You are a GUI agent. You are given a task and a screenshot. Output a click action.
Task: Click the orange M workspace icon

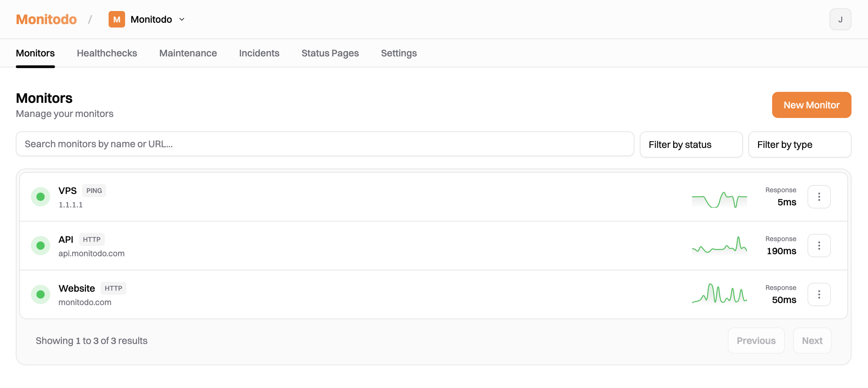117,19
